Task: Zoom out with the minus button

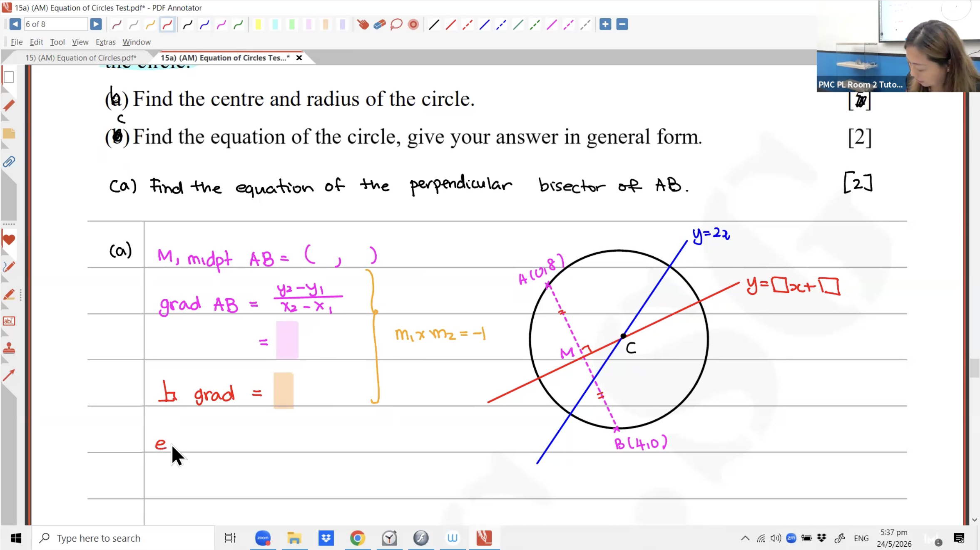Action: 622,24
